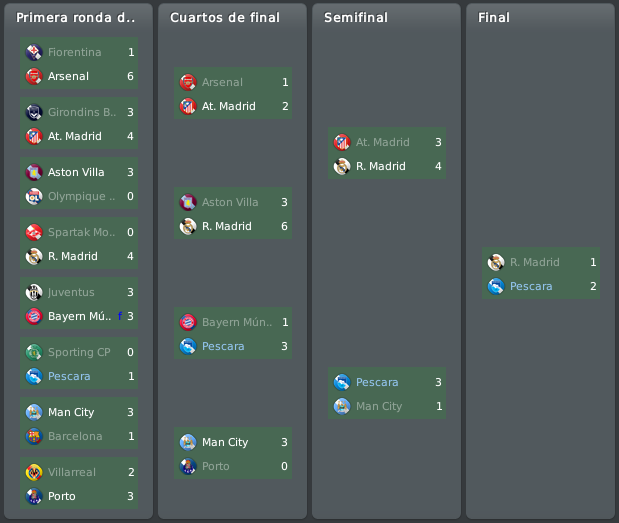The image size is (619, 523).
Task: Open R. Madrid link in the Semifinal
Action: (x=381, y=166)
